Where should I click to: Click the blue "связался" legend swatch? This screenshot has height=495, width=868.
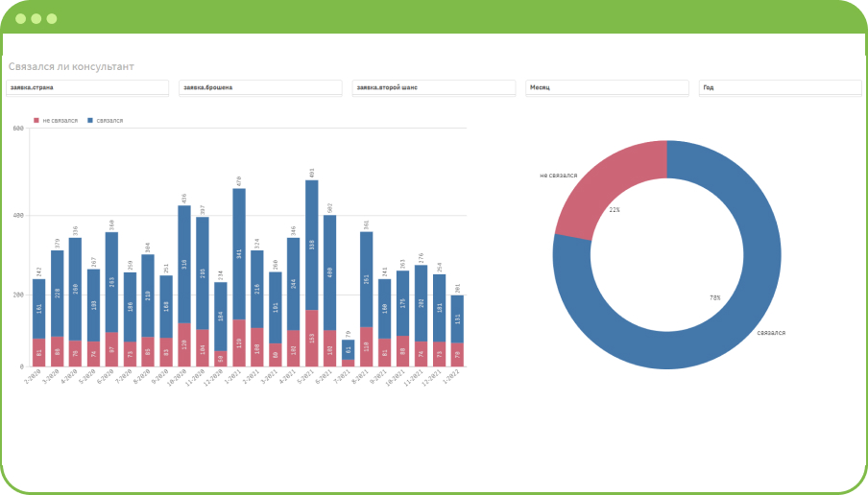(90, 121)
